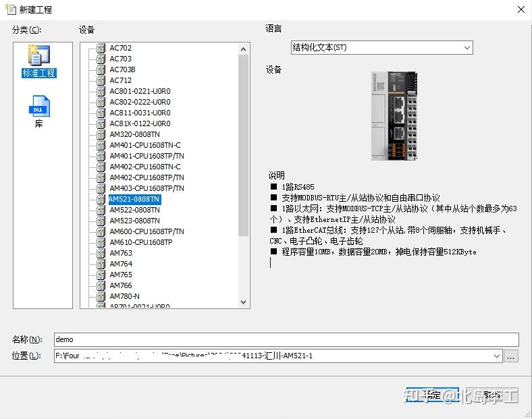Select AM764 device entry
This screenshot has height=419, width=532.
[121, 264]
